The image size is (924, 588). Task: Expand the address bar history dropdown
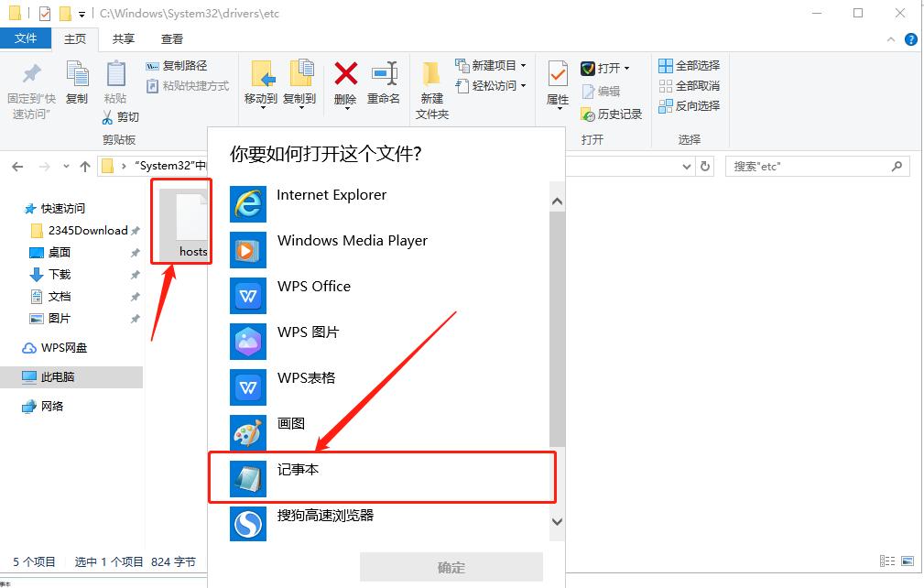click(x=687, y=167)
